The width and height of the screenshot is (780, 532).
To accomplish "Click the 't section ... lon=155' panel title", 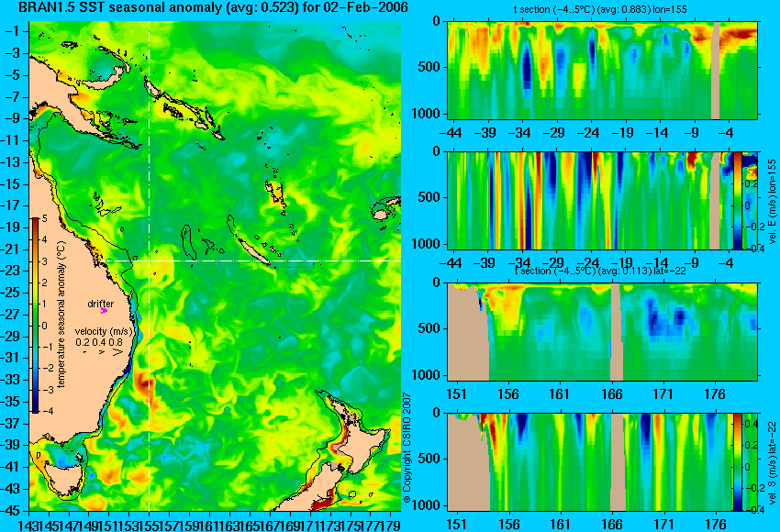I will pos(600,9).
